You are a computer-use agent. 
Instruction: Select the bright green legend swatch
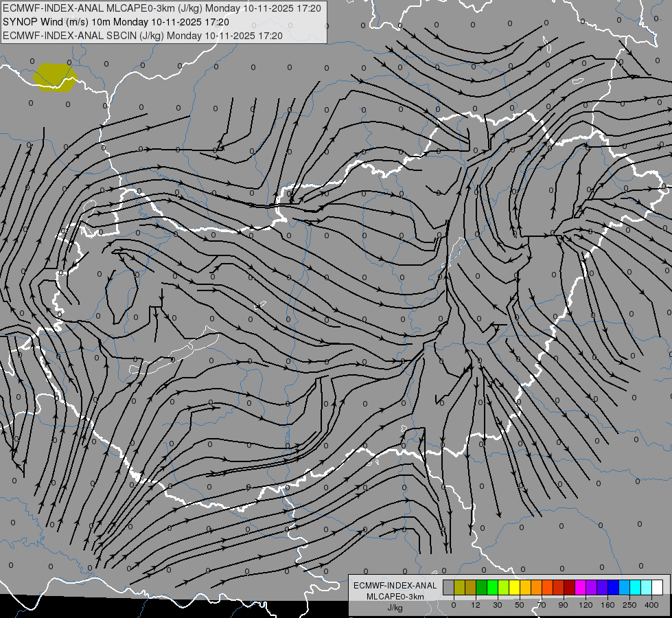coord(492,588)
